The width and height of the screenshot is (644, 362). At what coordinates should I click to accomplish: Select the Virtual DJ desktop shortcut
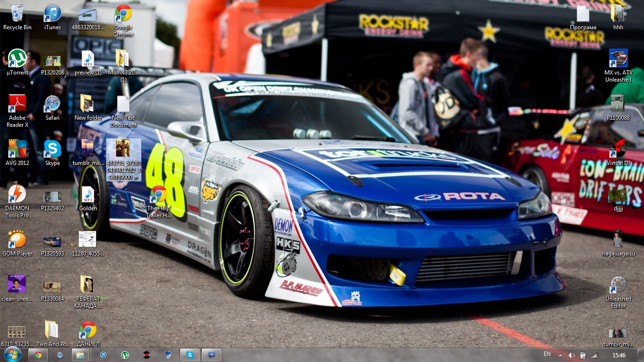(618, 150)
